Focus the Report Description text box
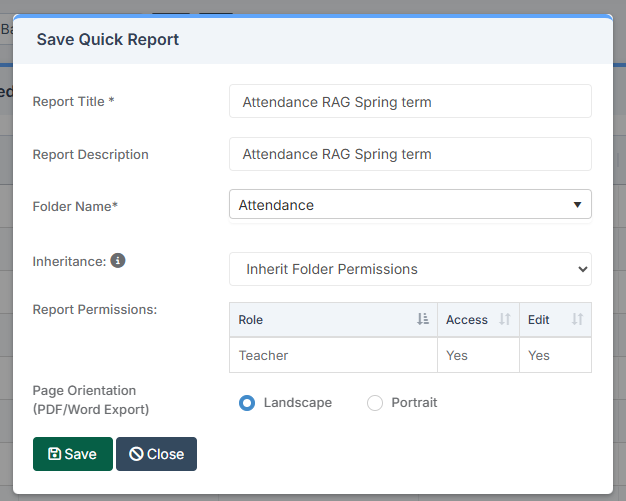The height and width of the screenshot is (501, 626). pyautogui.click(x=410, y=155)
